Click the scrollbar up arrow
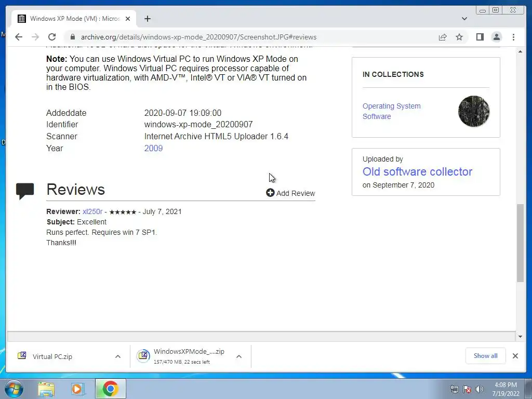This screenshot has width=532, height=399. [521, 51]
